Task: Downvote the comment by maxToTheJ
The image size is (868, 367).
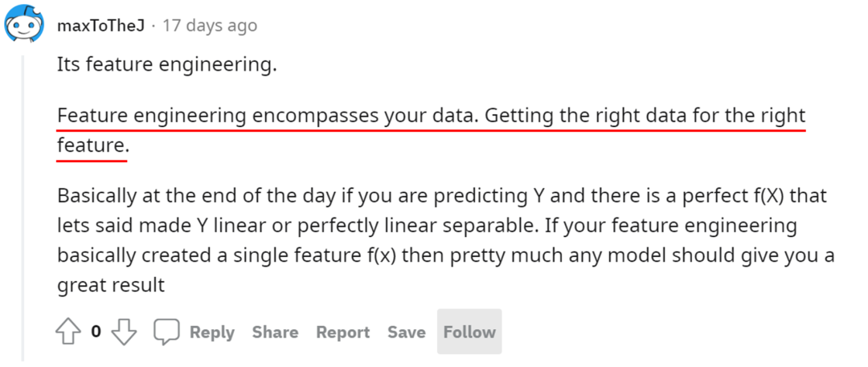Action: [x=125, y=332]
